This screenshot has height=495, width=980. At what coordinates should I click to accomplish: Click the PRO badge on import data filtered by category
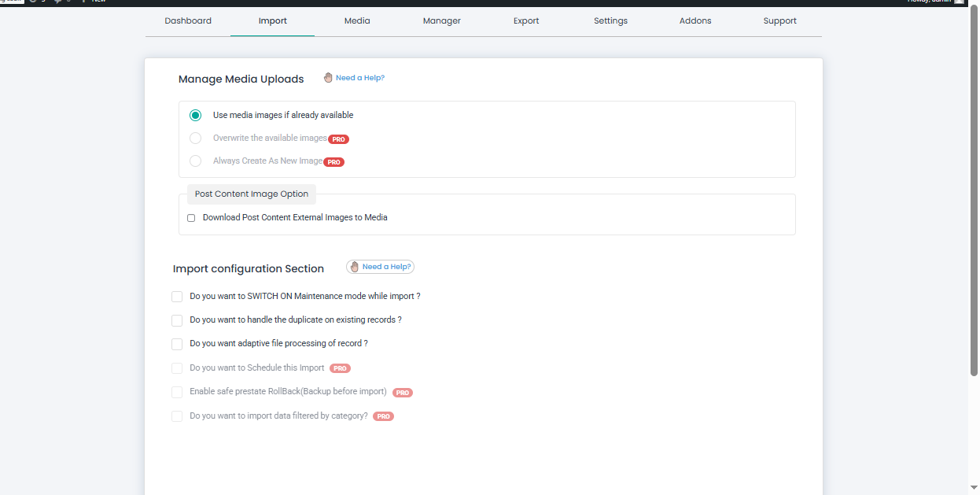(x=383, y=416)
